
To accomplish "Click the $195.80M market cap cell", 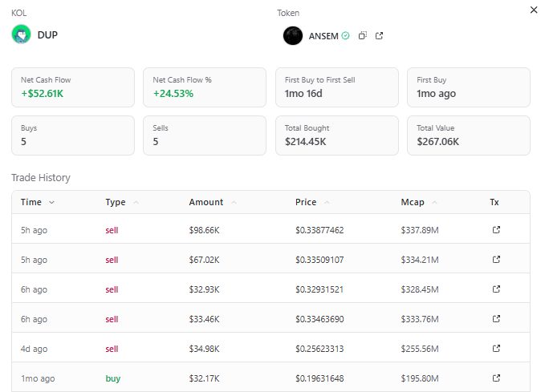I will click(x=420, y=378).
